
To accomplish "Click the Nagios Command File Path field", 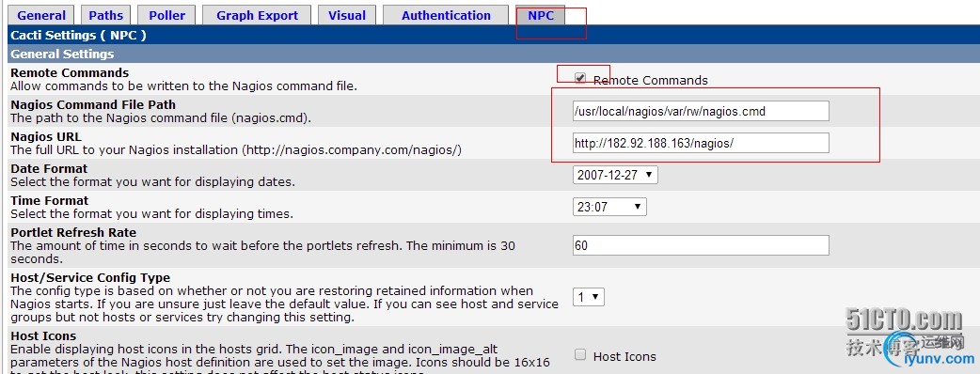I will tap(701, 111).
